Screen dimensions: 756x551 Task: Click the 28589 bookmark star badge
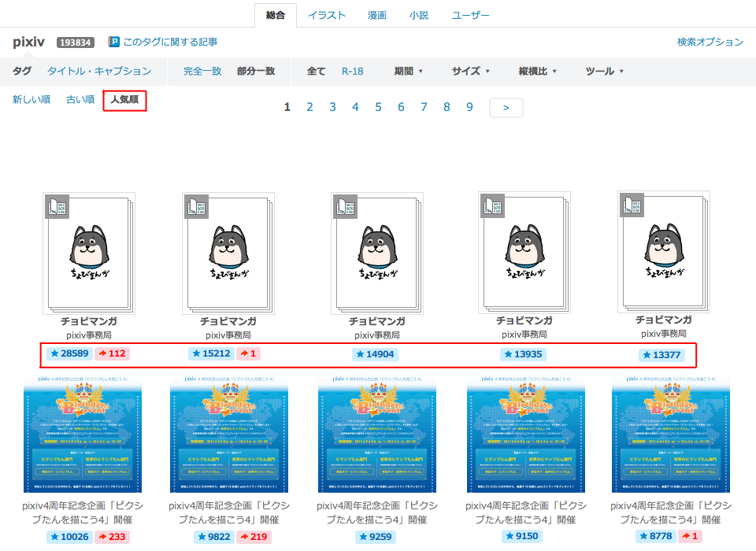[x=69, y=353]
